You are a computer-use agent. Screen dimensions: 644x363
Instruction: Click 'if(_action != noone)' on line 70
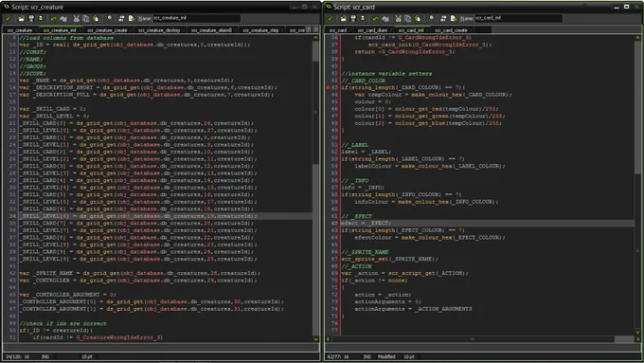pos(374,281)
